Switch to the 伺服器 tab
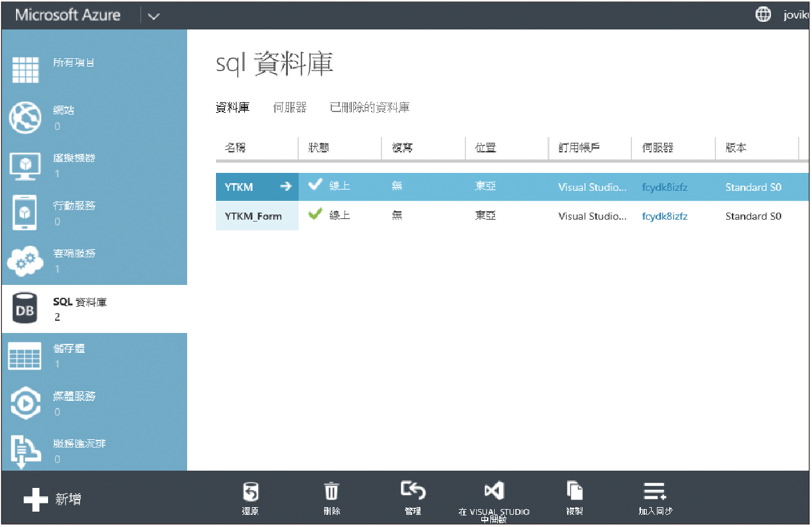 290,108
